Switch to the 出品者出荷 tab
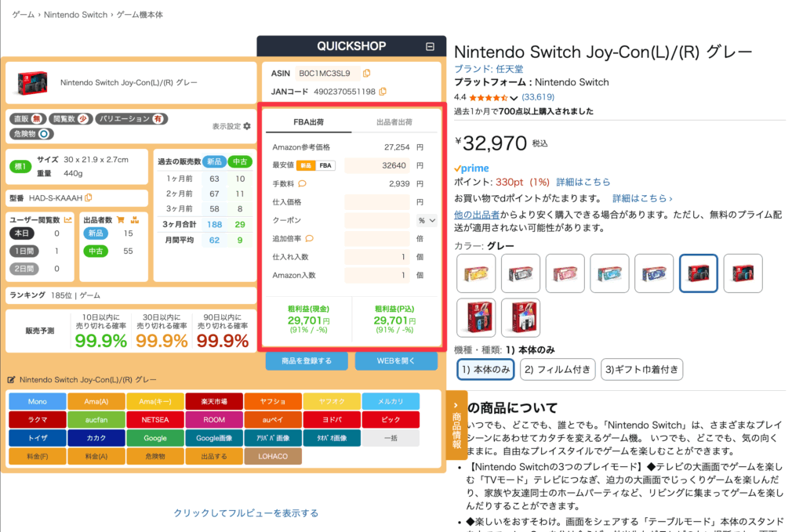 tap(394, 122)
